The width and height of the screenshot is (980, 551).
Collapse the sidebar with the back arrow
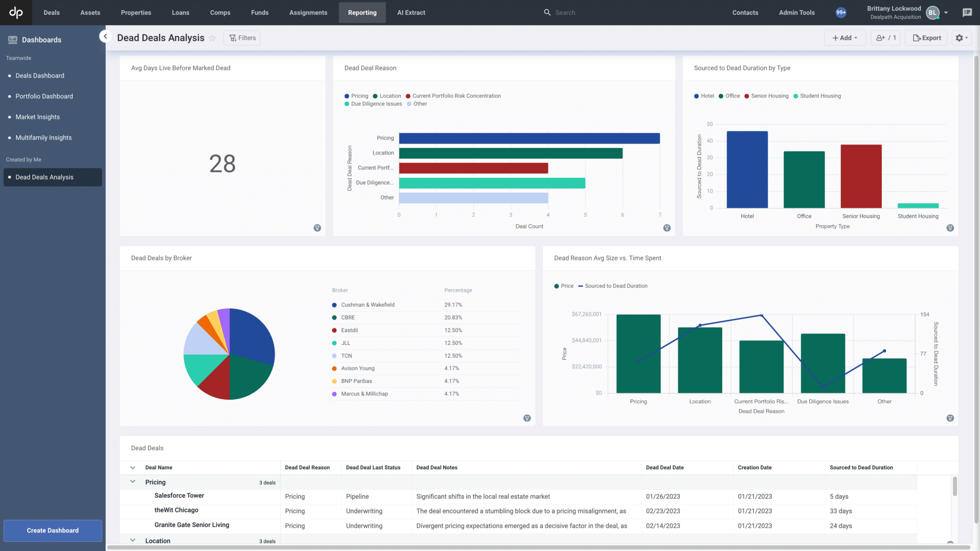tap(105, 36)
